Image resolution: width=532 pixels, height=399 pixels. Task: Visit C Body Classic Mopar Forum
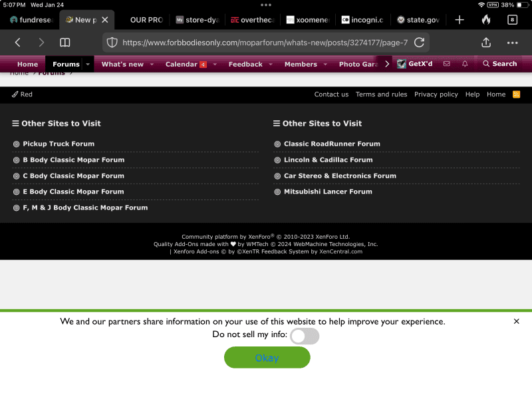[x=74, y=176]
